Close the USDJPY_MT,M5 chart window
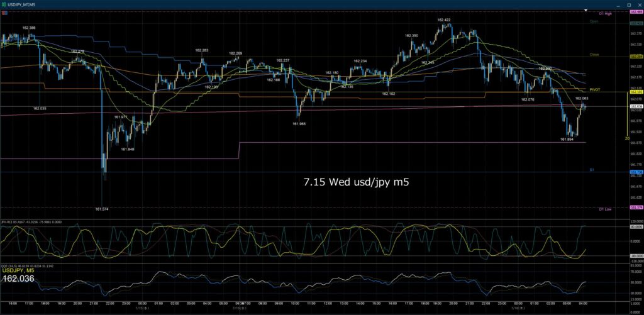Image resolution: width=644 pixels, height=315 pixels. [638, 4]
